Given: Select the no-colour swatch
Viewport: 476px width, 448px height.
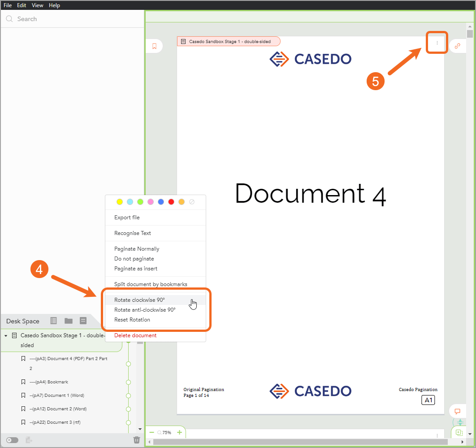Looking at the screenshot, I should coord(192,202).
